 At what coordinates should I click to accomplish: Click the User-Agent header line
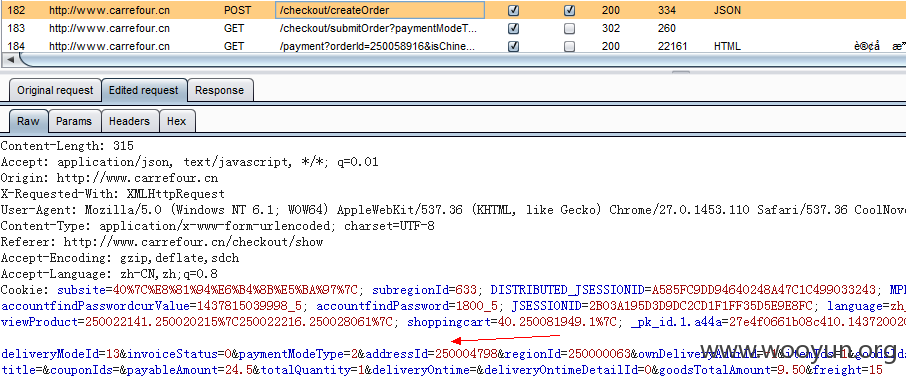[453, 210]
